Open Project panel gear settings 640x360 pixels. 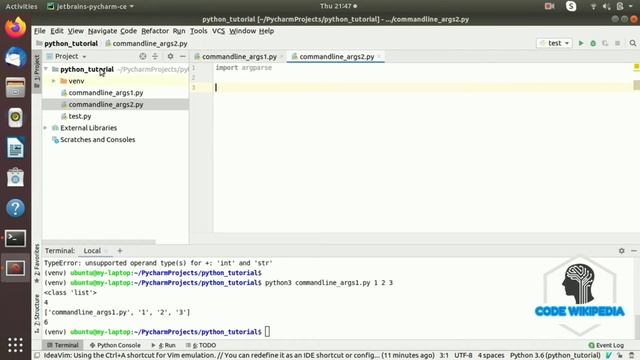[170, 56]
